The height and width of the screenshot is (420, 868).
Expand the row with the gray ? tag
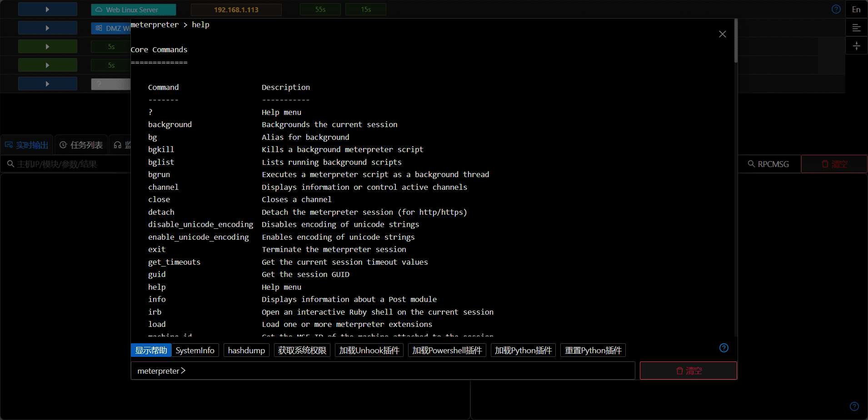coord(48,84)
